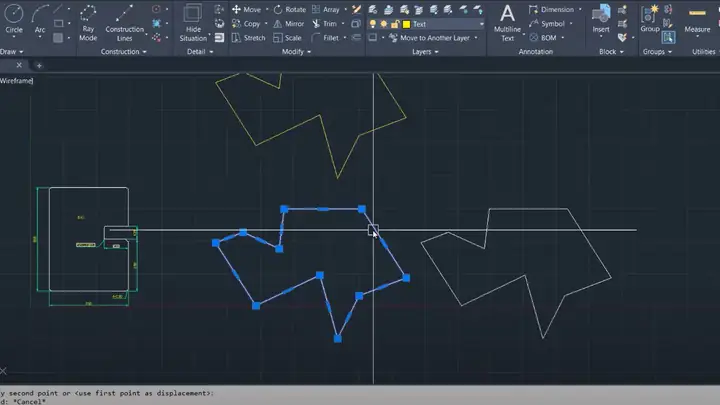Click the Rotate tool
Screen dimensions: 720x405
[290, 9]
